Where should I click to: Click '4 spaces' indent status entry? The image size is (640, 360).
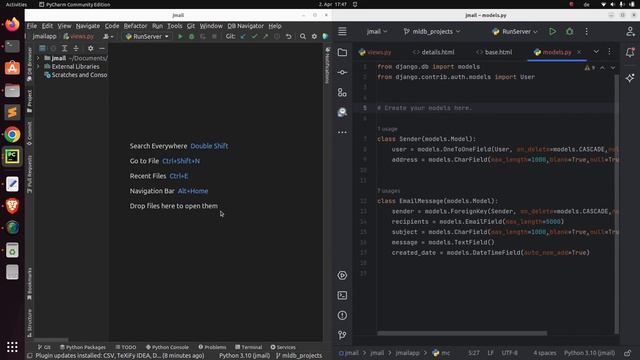(544, 353)
